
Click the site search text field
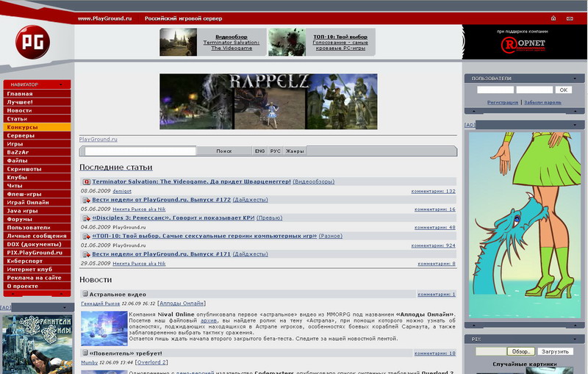click(140, 151)
